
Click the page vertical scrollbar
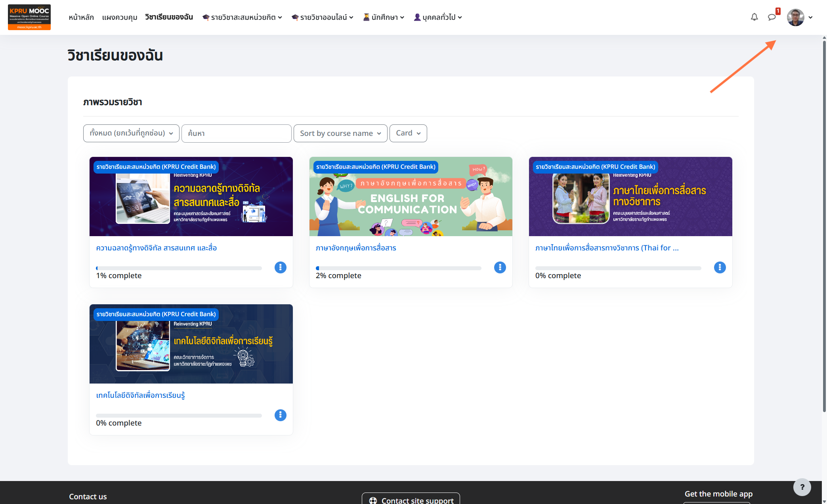824,226
